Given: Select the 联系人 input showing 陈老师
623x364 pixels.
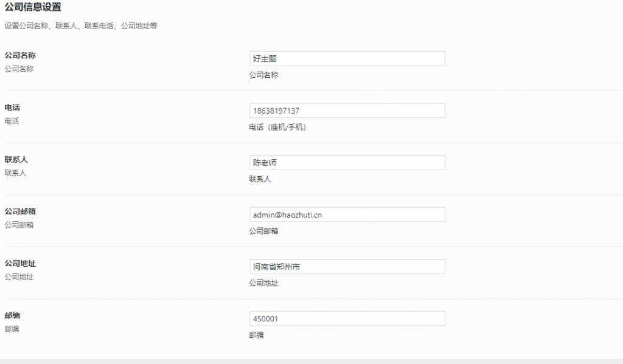Looking at the screenshot, I should pos(347,163).
